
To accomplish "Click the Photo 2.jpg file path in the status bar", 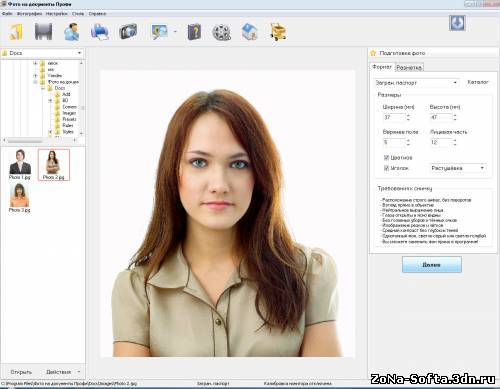I will pos(69,384).
